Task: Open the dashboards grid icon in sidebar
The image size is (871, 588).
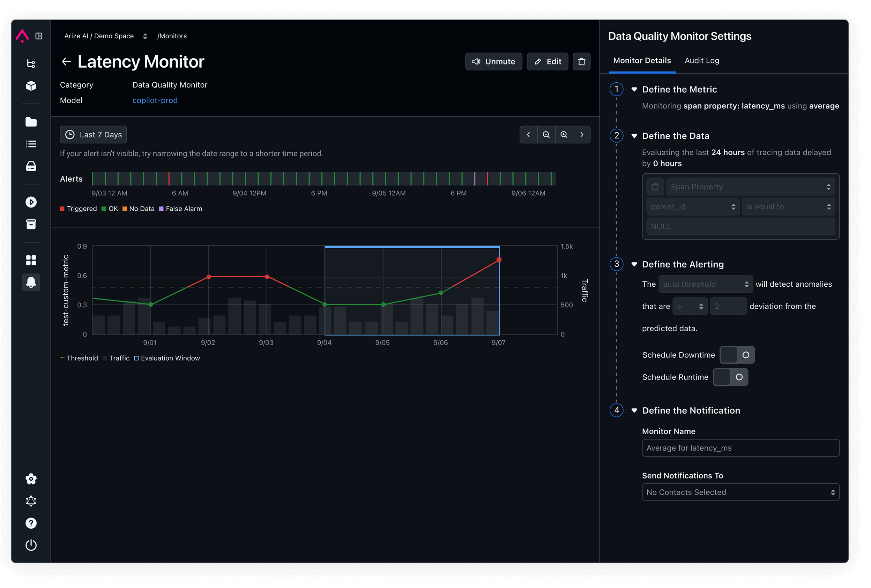Action: pyautogui.click(x=31, y=260)
